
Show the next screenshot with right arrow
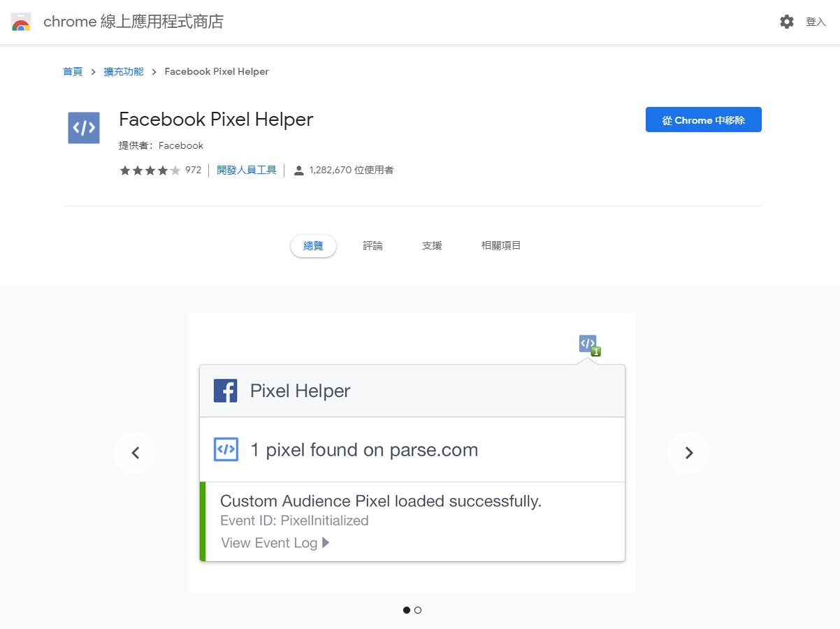689,453
